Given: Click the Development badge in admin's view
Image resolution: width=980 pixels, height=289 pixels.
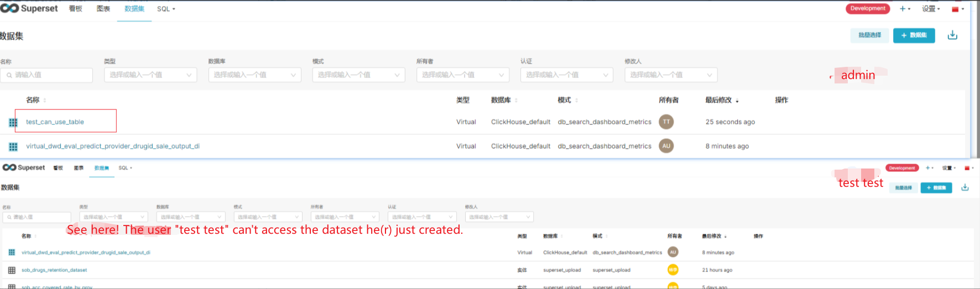Looking at the screenshot, I should (868, 8).
